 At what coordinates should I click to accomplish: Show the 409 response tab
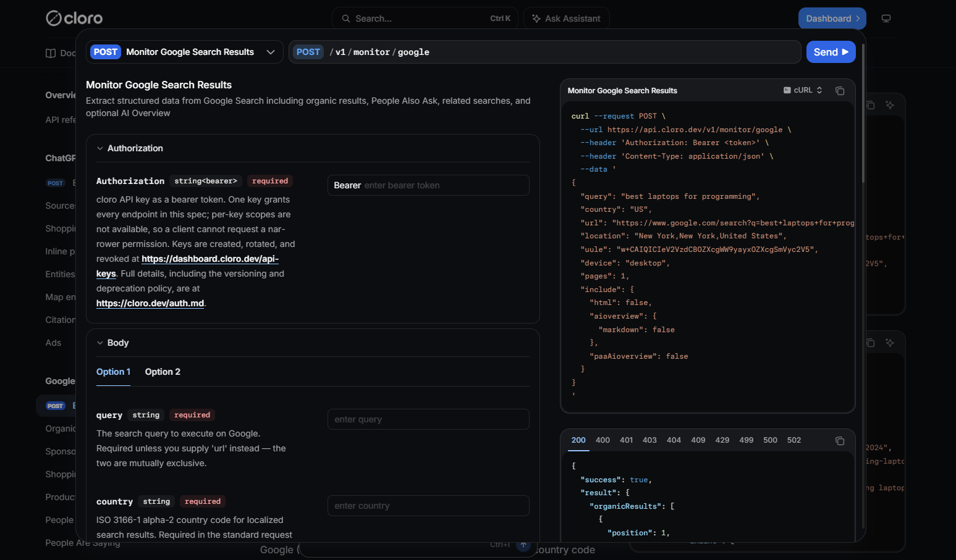pos(698,440)
